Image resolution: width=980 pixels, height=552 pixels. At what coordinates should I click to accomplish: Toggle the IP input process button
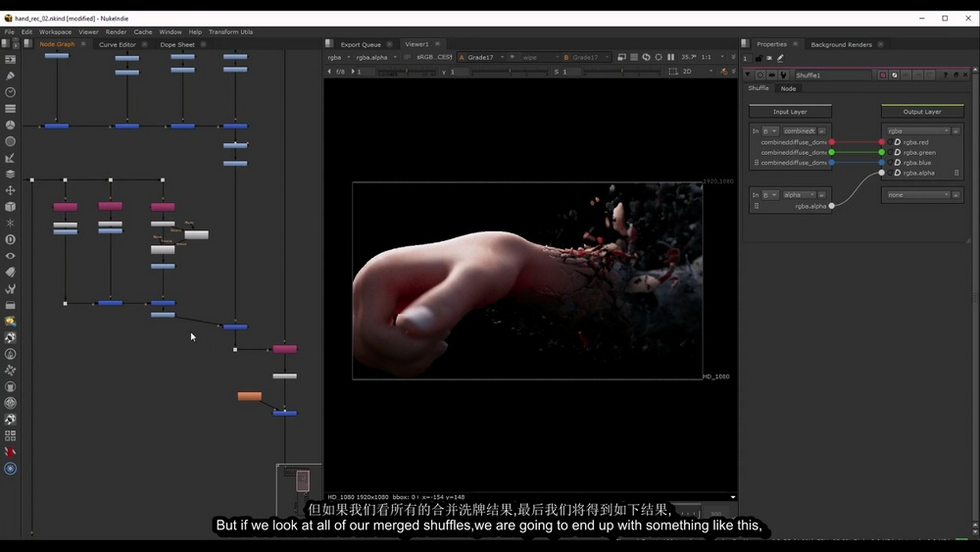pyautogui.click(x=408, y=57)
